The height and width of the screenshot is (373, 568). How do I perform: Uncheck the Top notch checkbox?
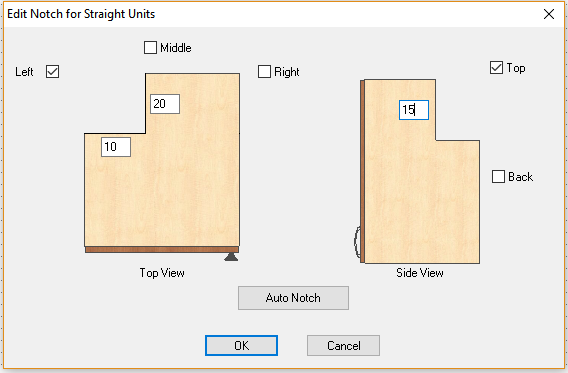click(496, 68)
